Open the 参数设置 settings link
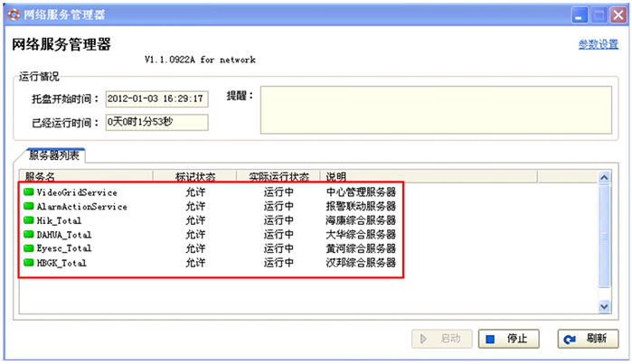Viewport: 632px width, 364px height. 598,45
